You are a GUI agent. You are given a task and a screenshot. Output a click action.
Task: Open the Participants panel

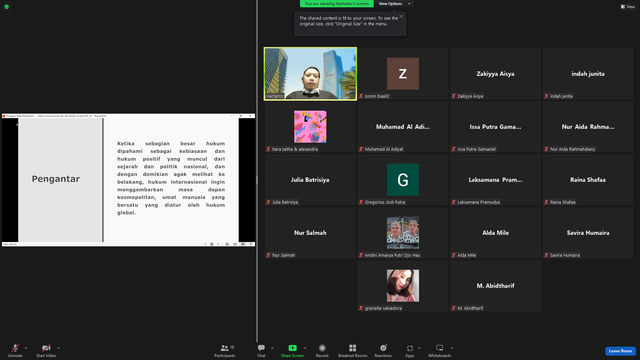[224, 350]
